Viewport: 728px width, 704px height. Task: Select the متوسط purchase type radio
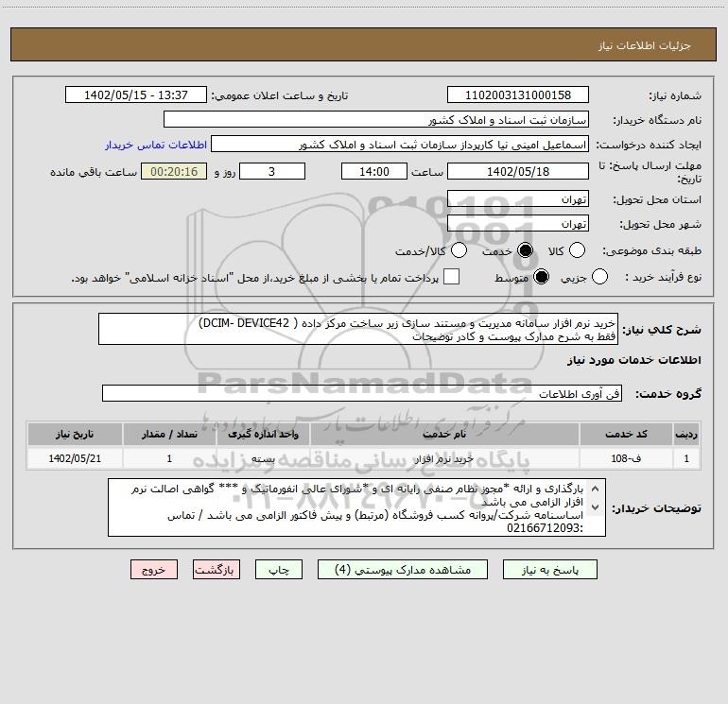(542, 277)
